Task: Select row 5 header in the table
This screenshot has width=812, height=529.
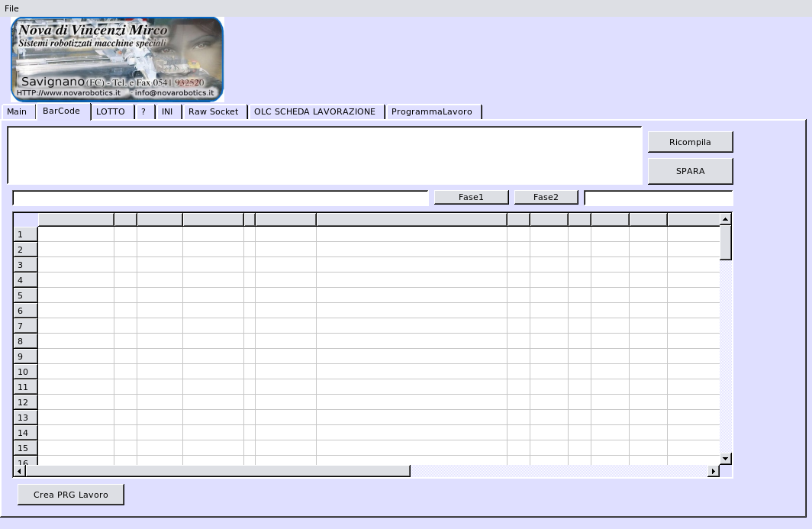Action: (25, 295)
